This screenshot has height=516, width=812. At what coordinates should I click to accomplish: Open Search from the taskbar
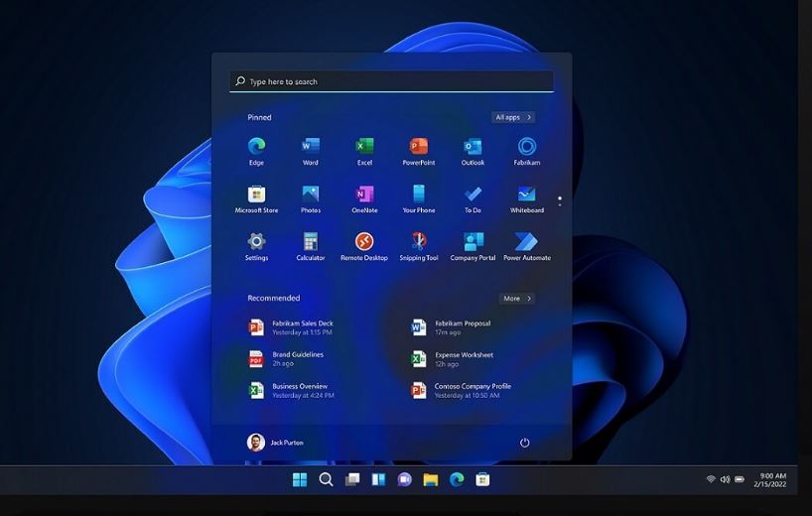point(326,479)
